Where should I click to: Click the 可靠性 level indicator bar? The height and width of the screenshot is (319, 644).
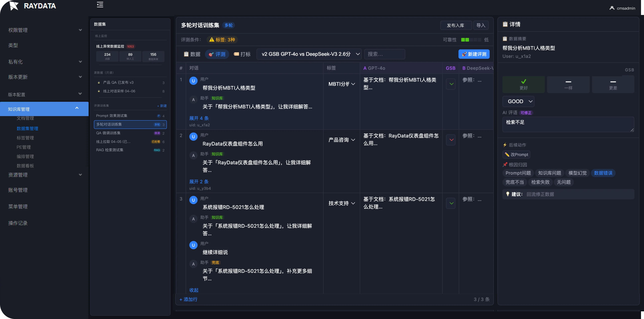coord(471,40)
